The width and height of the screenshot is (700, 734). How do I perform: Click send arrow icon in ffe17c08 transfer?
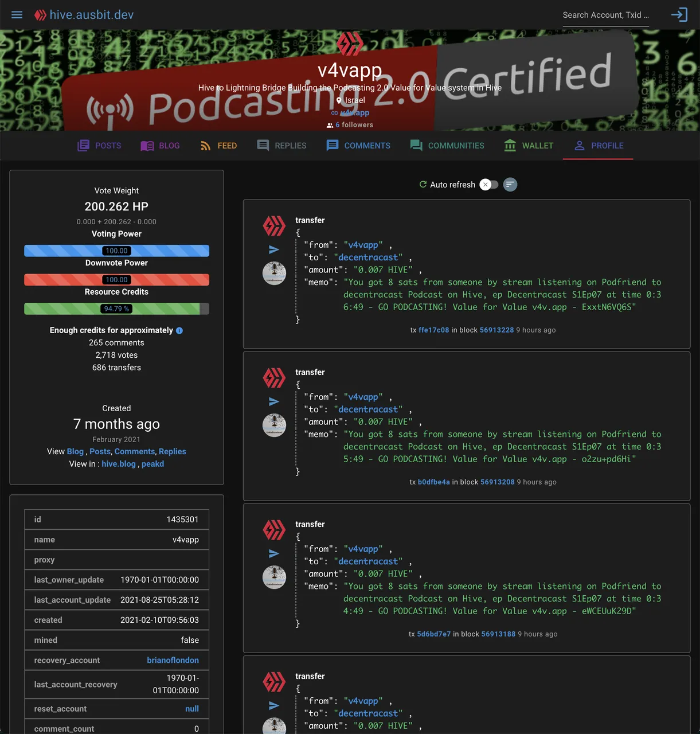[x=274, y=249]
